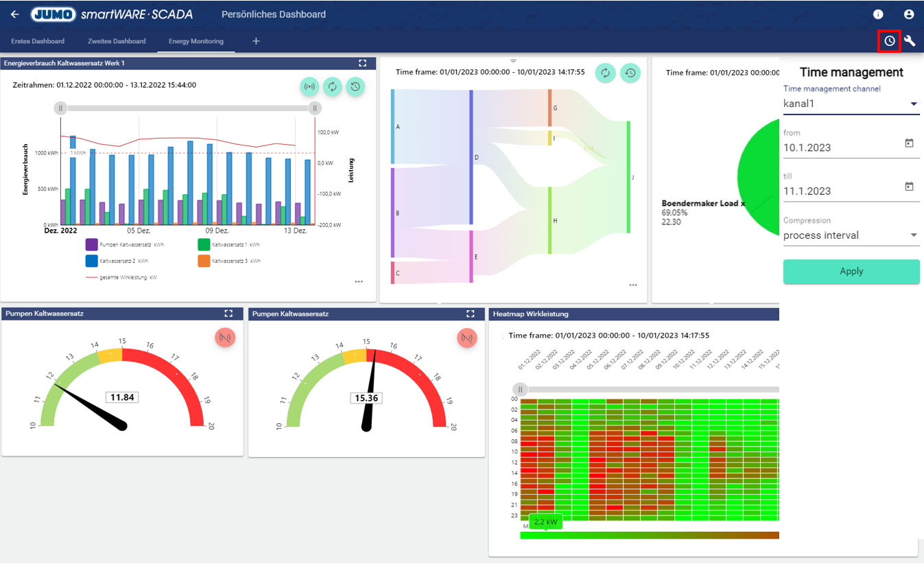Refresh the Sankey diagram widget
924x564 pixels.
tap(605, 73)
